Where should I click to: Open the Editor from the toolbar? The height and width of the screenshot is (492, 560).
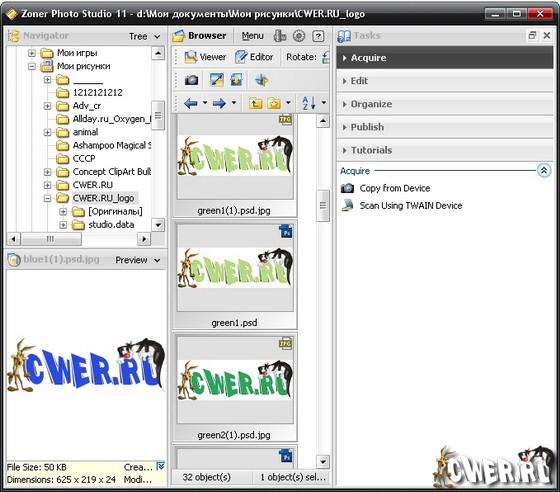click(x=254, y=57)
